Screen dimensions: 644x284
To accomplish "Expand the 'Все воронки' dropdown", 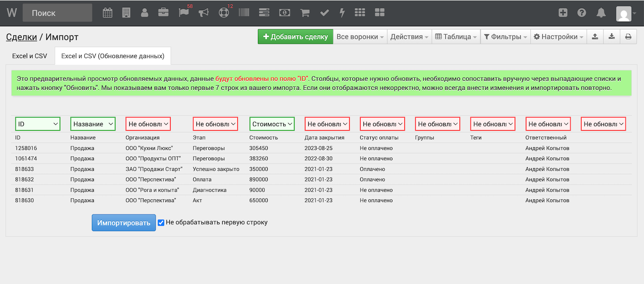I will [x=360, y=37].
